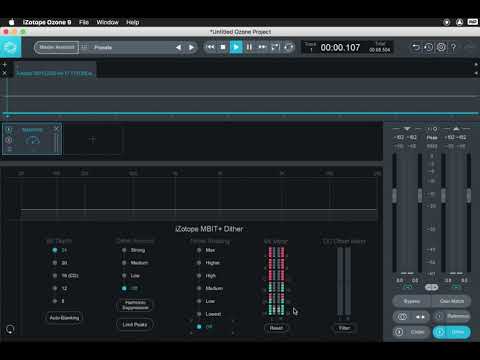Click the Auto-Blanking button
The image size is (480, 360).
pyautogui.click(x=64, y=318)
